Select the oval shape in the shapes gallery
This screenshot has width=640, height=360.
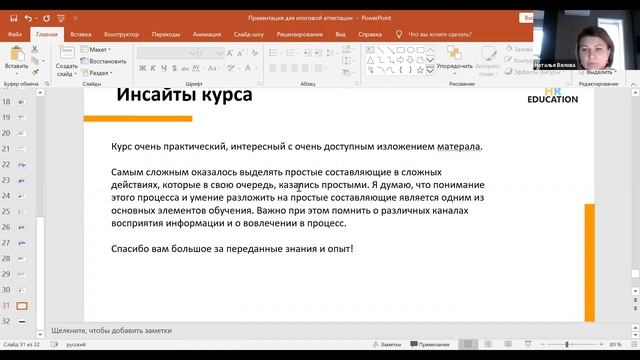pos(411,50)
